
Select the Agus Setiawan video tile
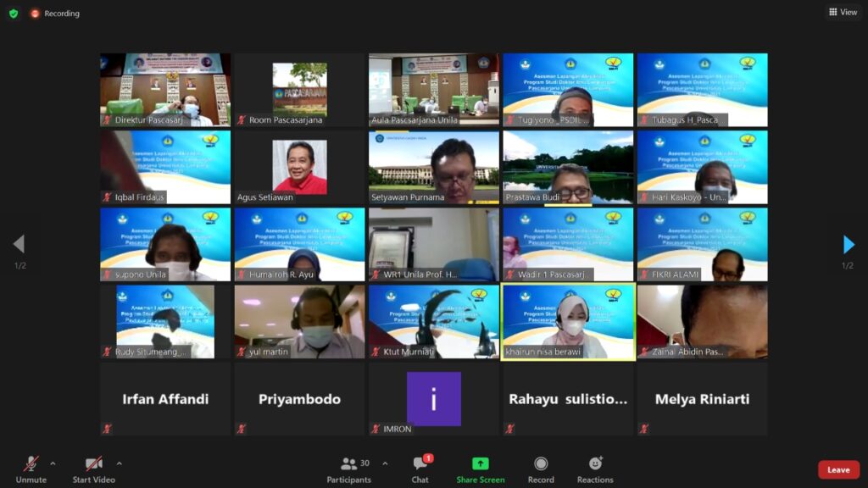[x=299, y=167]
